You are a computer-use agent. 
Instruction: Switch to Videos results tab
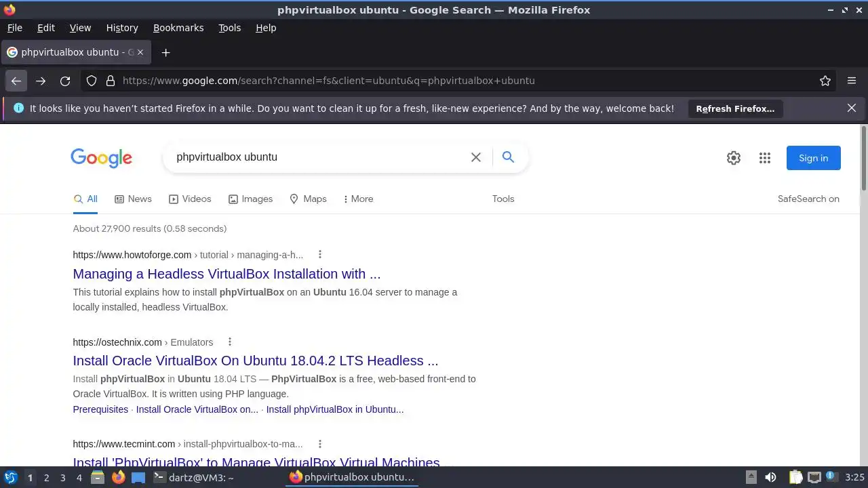pos(190,199)
